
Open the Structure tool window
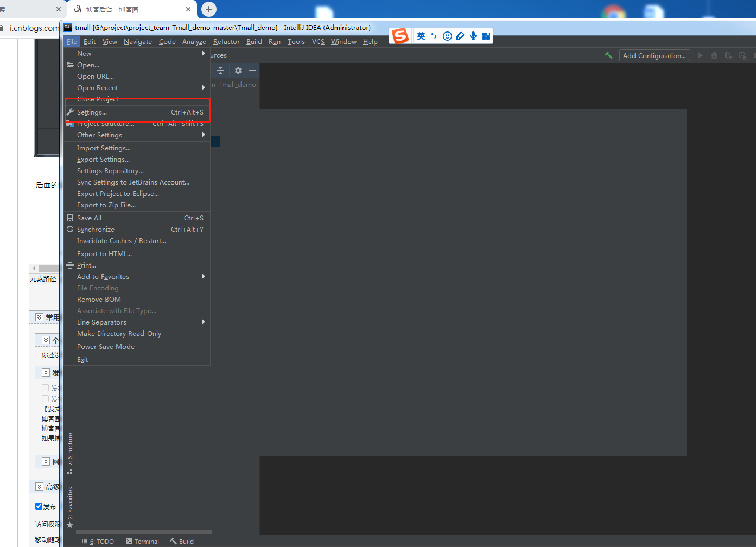tap(70, 453)
